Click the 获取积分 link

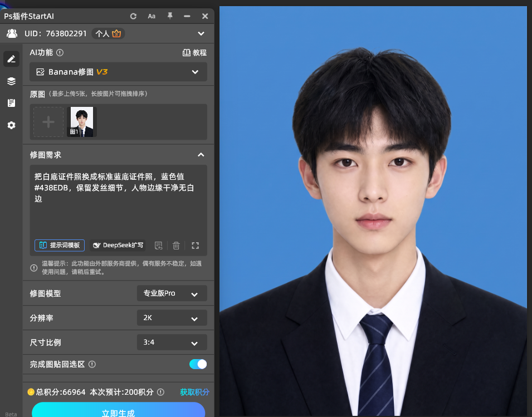click(194, 392)
